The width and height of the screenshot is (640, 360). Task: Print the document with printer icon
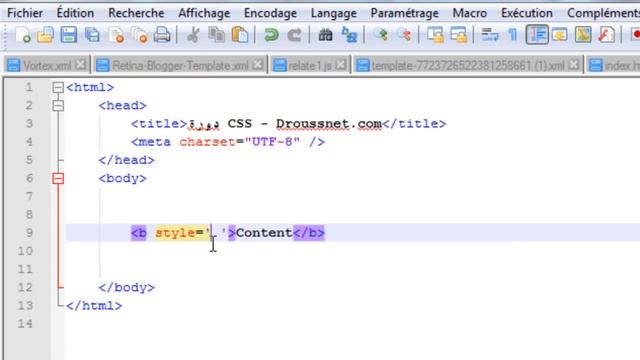pos(162,35)
